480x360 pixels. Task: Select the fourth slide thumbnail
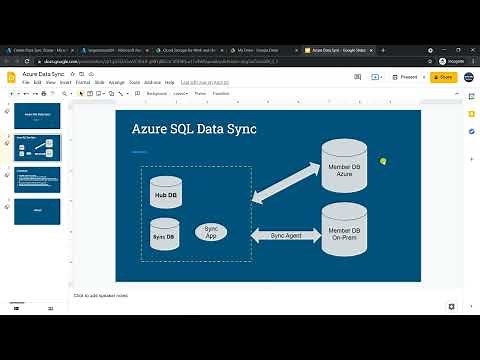(37, 212)
